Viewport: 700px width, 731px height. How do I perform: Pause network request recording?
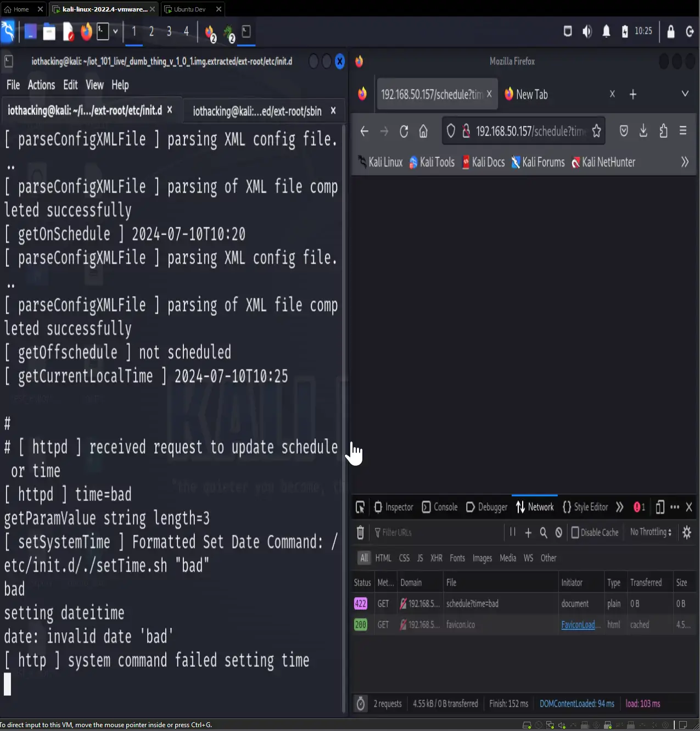pos(512,532)
